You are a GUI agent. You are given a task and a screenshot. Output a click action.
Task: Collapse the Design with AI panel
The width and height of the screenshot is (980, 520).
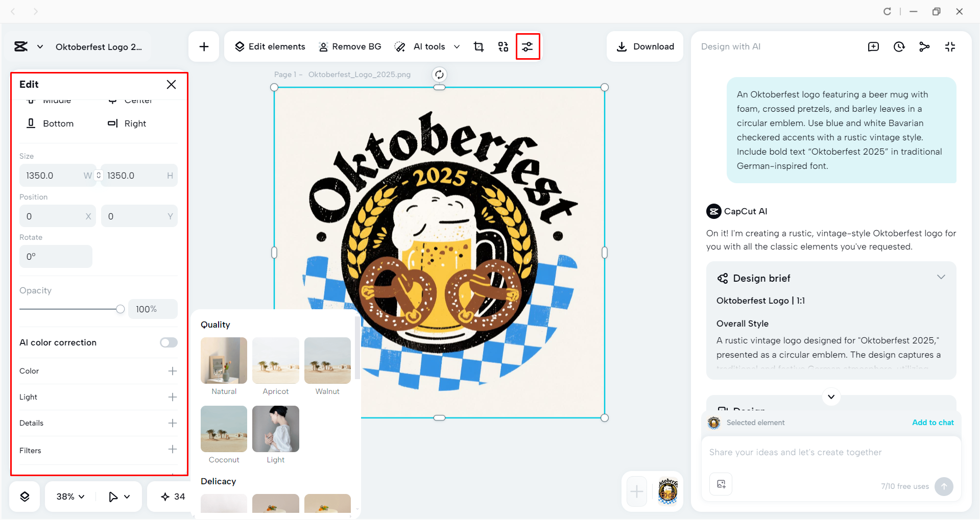click(x=950, y=47)
